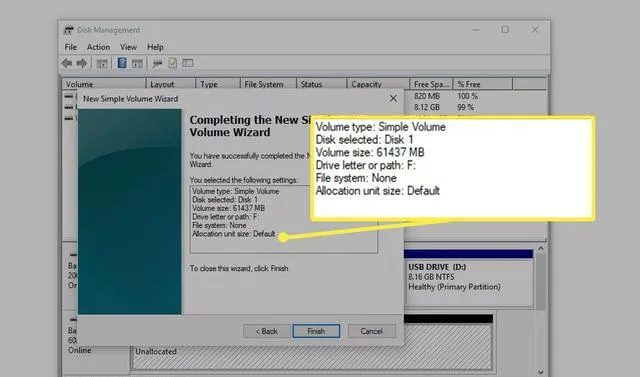
Task: Close the New Simple Volume Wizard dialog
Action: [x=393, y=99]
